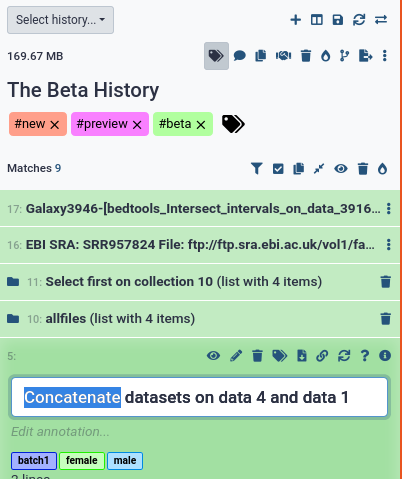
Task: Share history with handshake icon
Action: click(x=283, y=56)
